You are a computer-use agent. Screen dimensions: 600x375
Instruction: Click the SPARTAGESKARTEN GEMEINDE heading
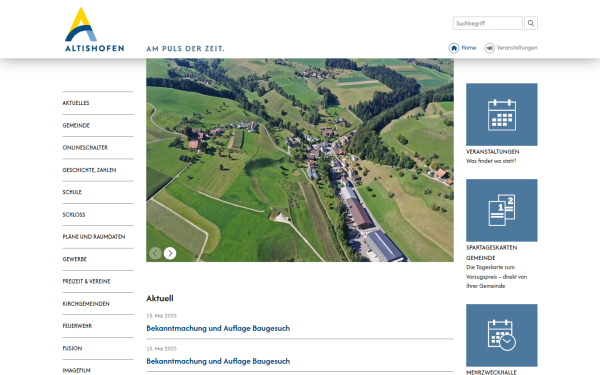(491, 253)
